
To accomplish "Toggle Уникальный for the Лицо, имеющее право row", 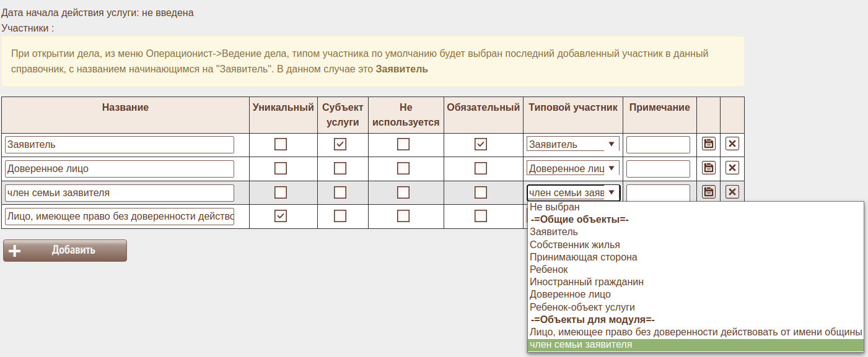I will [x=281, y=216].
